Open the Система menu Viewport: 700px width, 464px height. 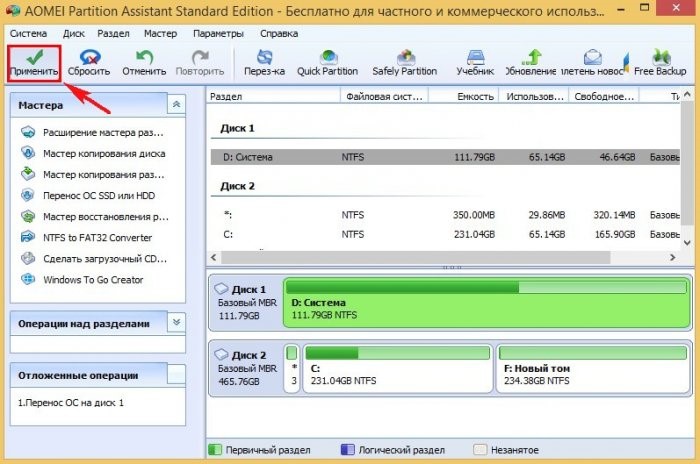pyautogui.click(x=28, y=33)
